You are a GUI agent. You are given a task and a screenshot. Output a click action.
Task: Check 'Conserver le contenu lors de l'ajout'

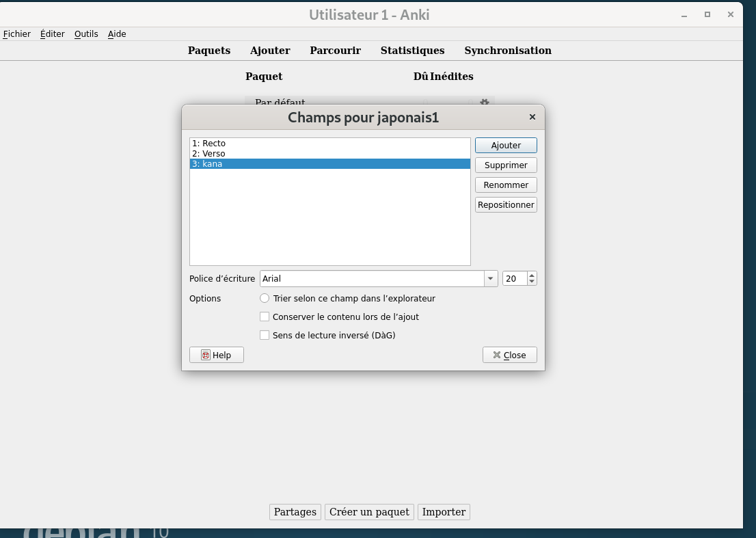[265, 317]
